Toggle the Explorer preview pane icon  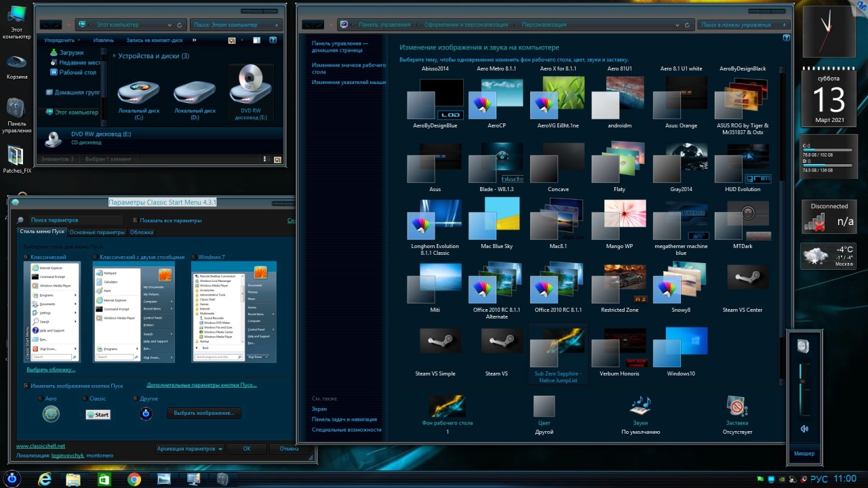pyautogui.click(x=257, y=40)
